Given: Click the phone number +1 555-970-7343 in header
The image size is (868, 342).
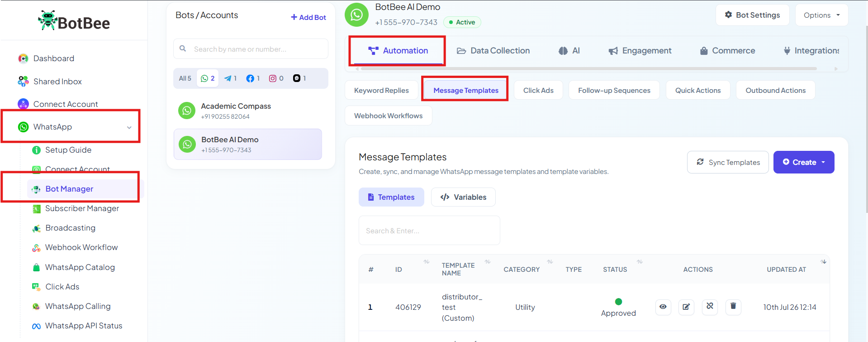Looking at the screenshot, I should pyautogui.click(x=406, y=22).
